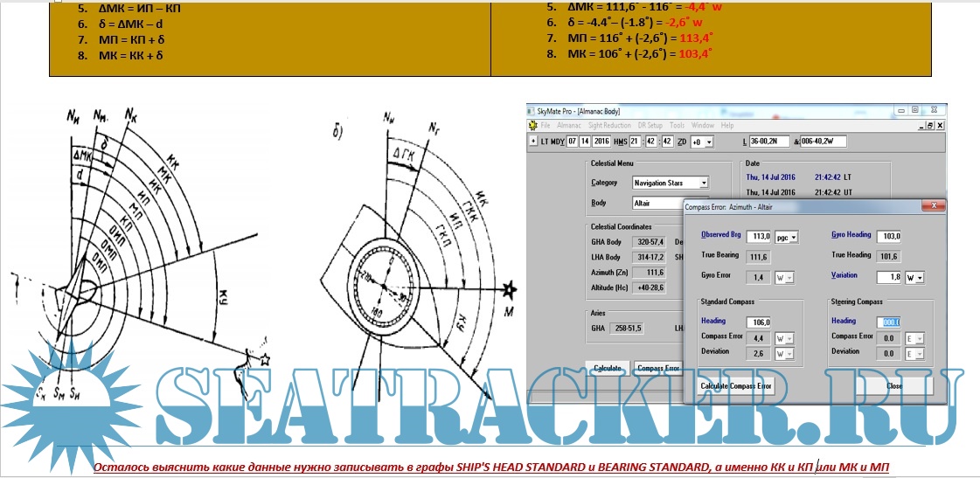Open the Sight Reduction menu
This screenshot has height=478, width=980.
pos(610,126)
